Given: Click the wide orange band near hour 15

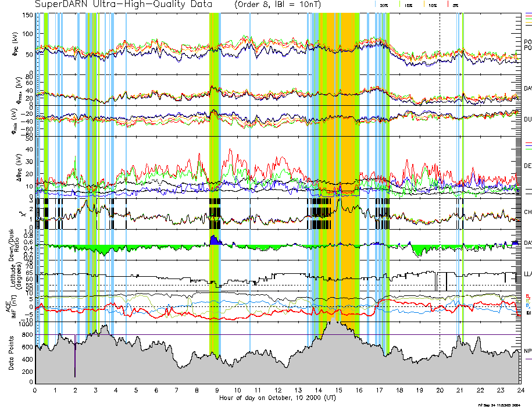Looking at the screenshot, I should click(341, 174).
